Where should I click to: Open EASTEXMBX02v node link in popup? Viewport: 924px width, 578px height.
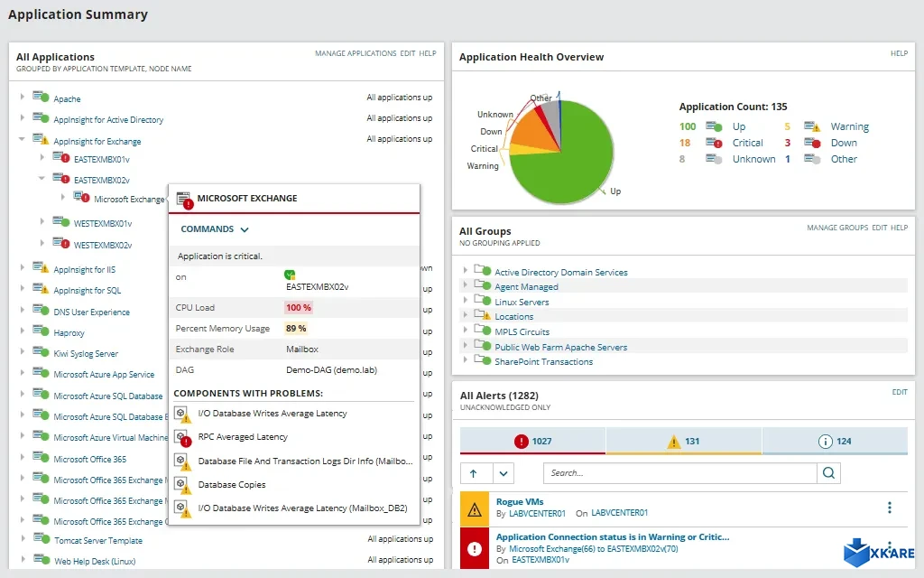tap(317, 286)
